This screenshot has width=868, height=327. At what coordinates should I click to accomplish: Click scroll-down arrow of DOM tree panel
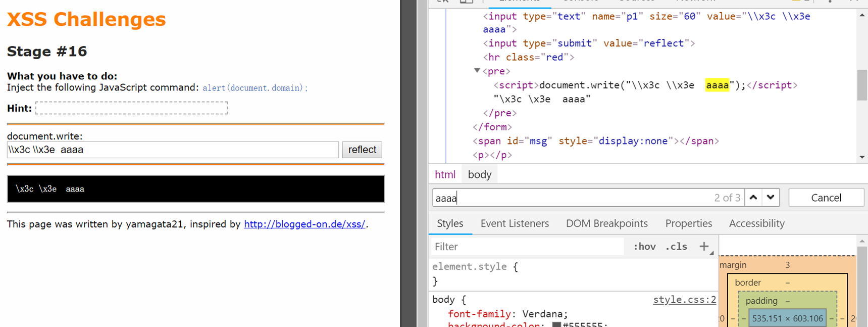pyautogui.click(x=862, y=157)
